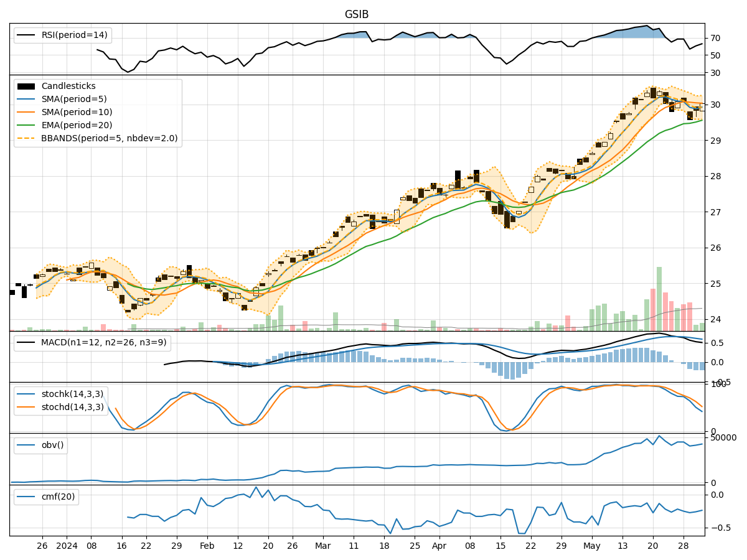
Task: Click the black RSI(period=14) line sample
Action: pos(26,35)
